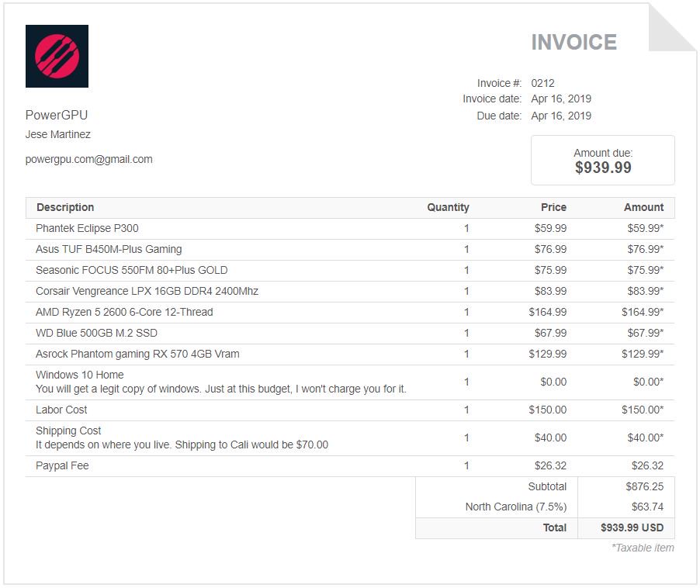Click the $83.99 price for Corsair RAM
This screenshot has height=588, width=700.
pos(550,292)
